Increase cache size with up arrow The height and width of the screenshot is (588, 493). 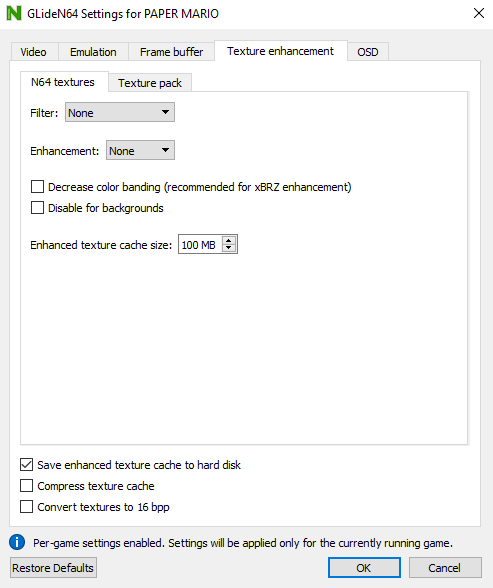coord(229,240)
